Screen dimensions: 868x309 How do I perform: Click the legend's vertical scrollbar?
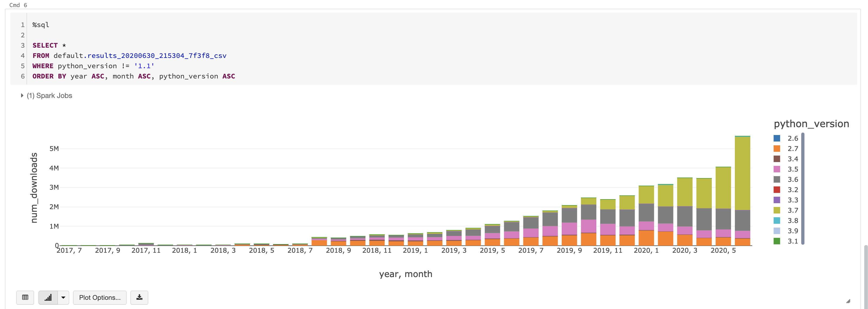(803, 189)
